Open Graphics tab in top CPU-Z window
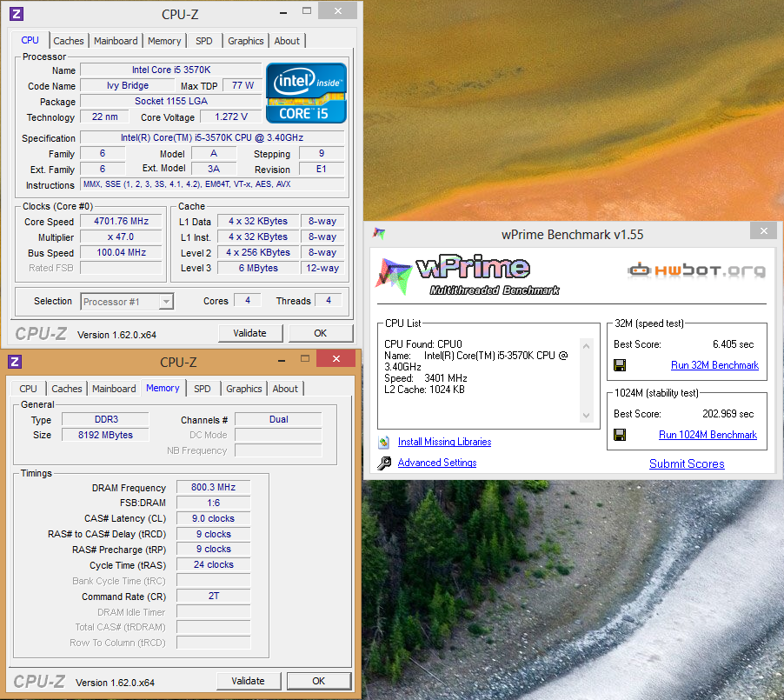This screenshot has width=784, height=700. coord(245,41)
